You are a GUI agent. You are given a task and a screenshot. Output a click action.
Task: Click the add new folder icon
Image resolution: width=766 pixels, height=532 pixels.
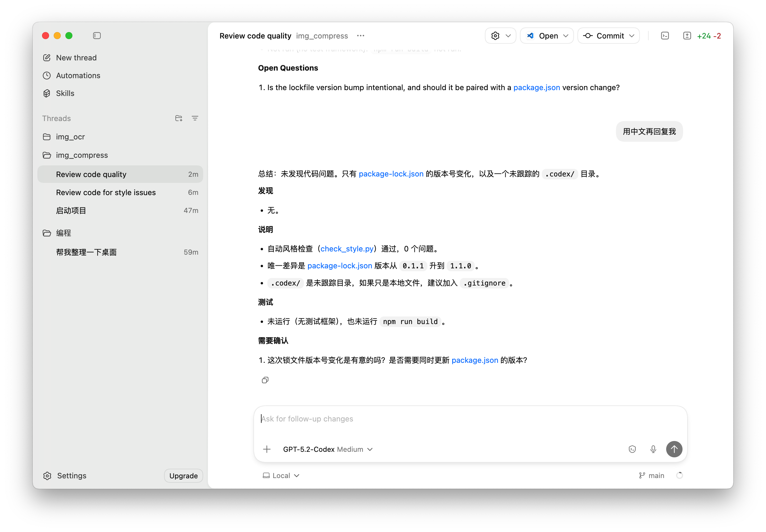pos(178,118)
